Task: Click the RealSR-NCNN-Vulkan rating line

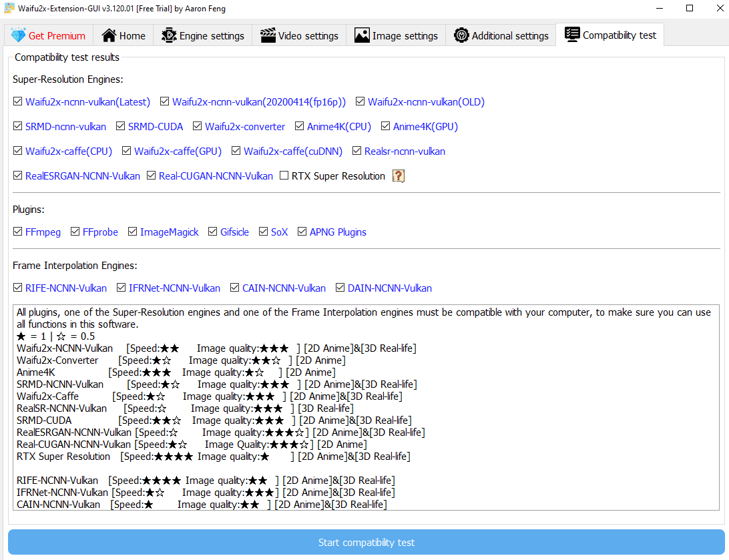Action: coord(185,408)
